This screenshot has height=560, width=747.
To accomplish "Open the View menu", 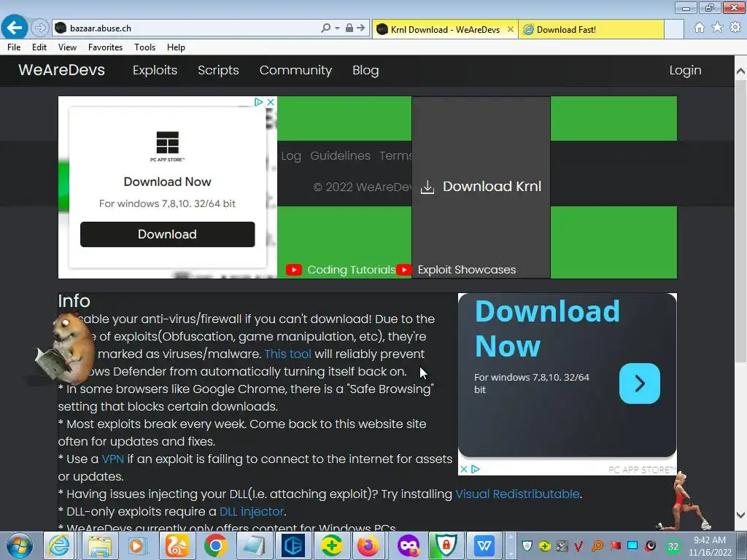I will point(67,47).
